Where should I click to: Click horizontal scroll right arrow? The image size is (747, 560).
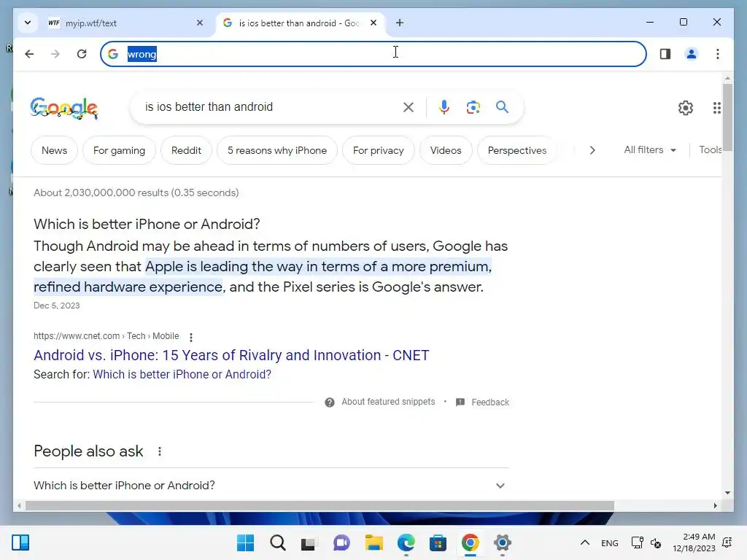coord(715,506)
